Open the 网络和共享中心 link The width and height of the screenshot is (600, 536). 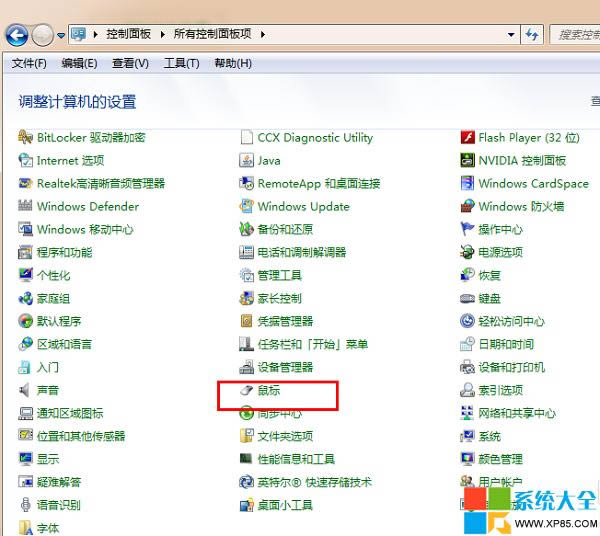(517, 413)
